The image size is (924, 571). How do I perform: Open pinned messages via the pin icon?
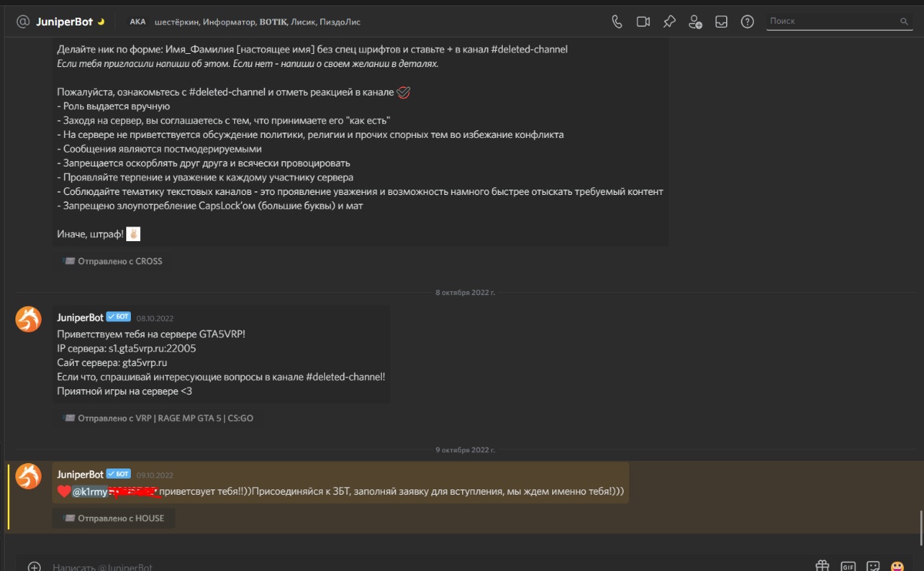click(x=669, y=22)
